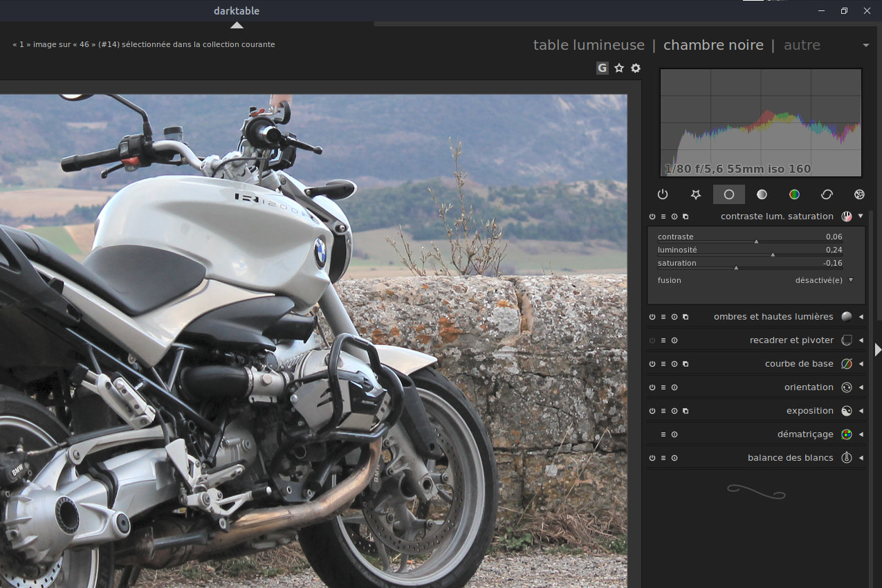Screen dimensions: 882x588
Task: Click the star rating icon above image
Action: point(619,68)
